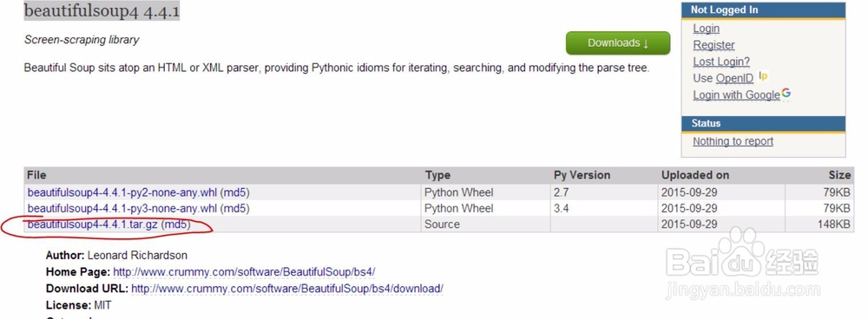Click the Status panel header
This screenshot has height=319, width=868.
tap(763, 123)
